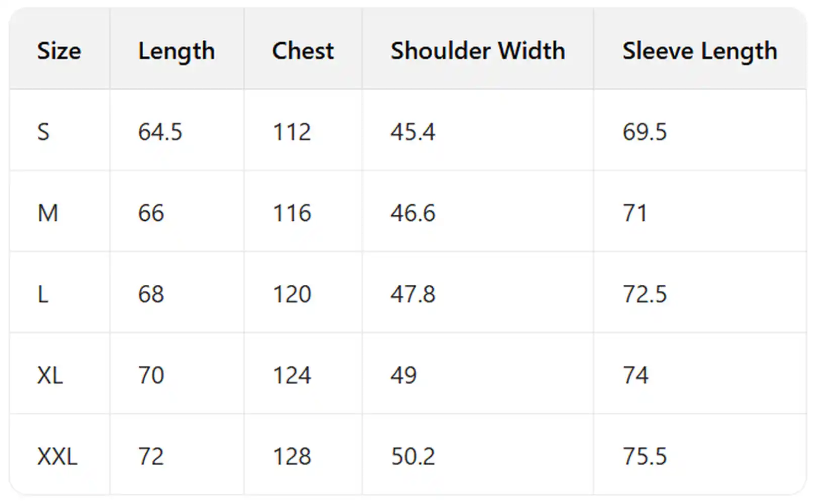The image size is (818, 504).
Task: Select the L size row label
Action: pyautogui.click(x=43, y=294)
